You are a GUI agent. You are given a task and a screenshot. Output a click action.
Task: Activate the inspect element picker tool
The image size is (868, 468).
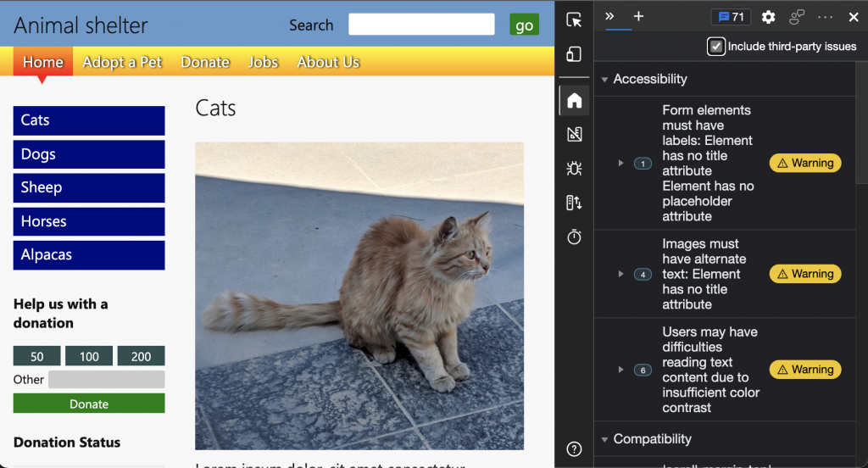click(x=574, y=20)
